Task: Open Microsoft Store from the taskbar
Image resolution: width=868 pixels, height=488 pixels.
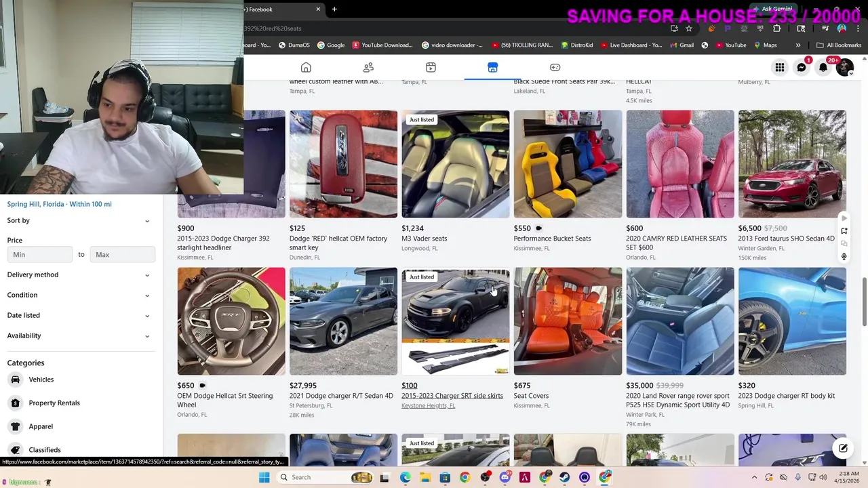Action: point(445,477)
